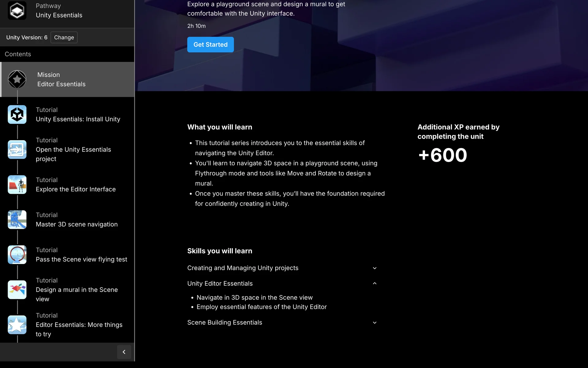Screen dimensions: 588x368
Task: Open Master 3D scene navigation tutorial
Action: click(x=77, y=224)
